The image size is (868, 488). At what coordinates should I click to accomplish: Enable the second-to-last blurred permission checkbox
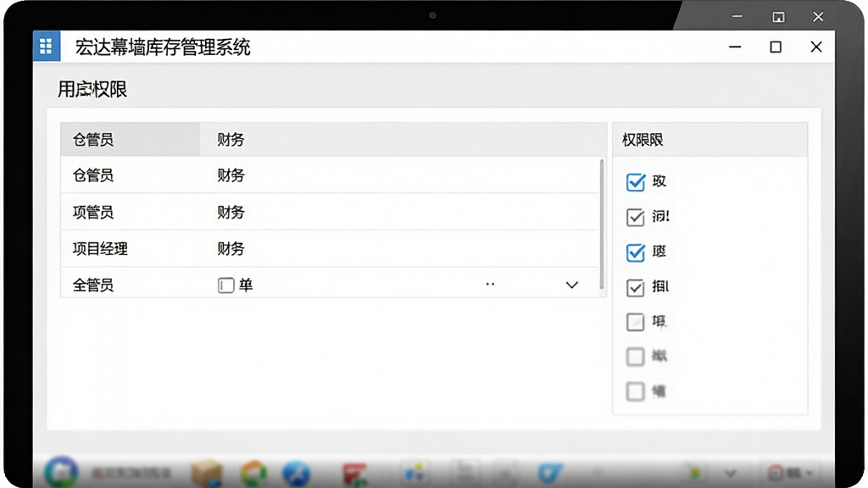tap(636, 357)
